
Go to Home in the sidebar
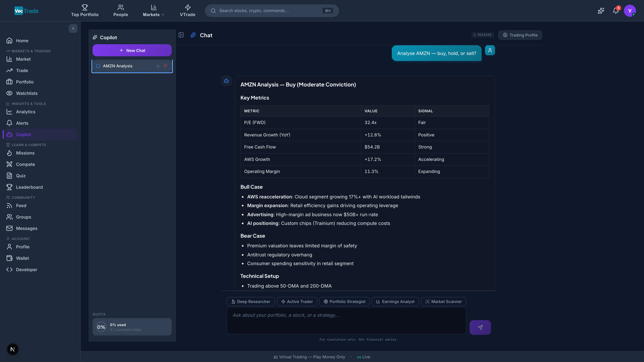pyautogui.click(x=40, y=40)
